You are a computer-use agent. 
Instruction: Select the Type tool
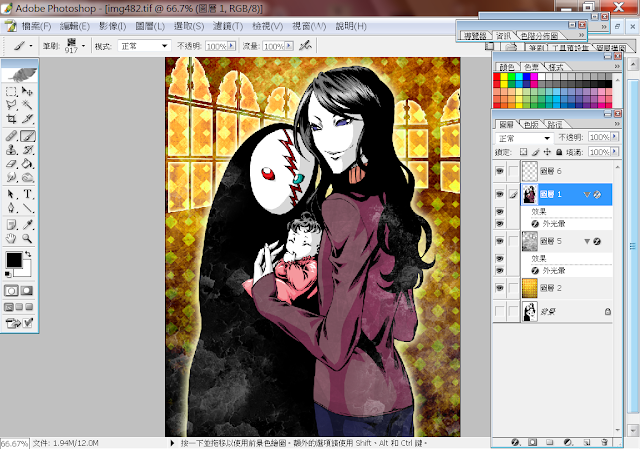coord(27,194)
